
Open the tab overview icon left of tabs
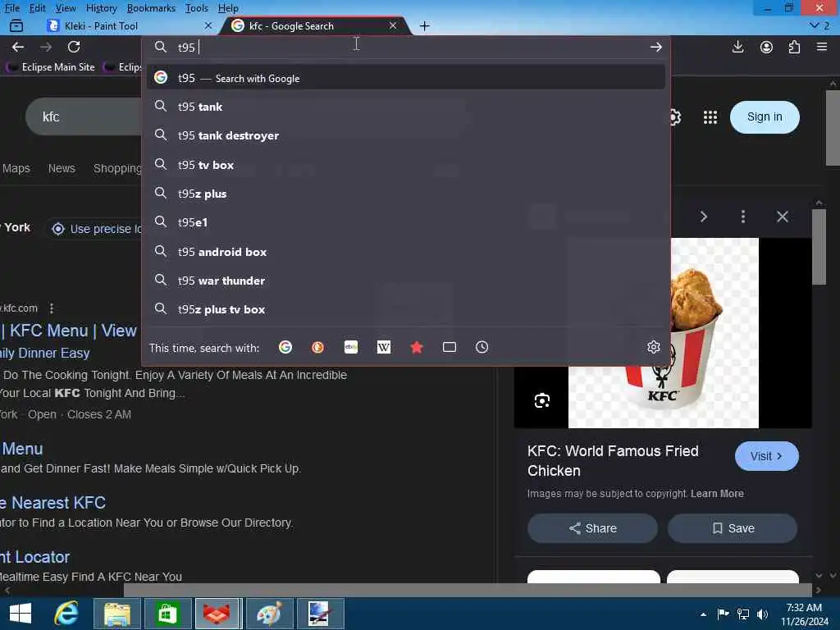pyautogui.click(x=16, y=25)
